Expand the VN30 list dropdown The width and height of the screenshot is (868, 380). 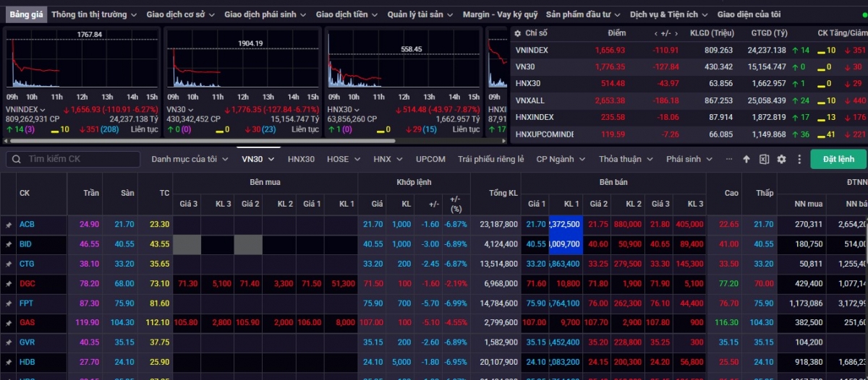click(x=258, y=159)
